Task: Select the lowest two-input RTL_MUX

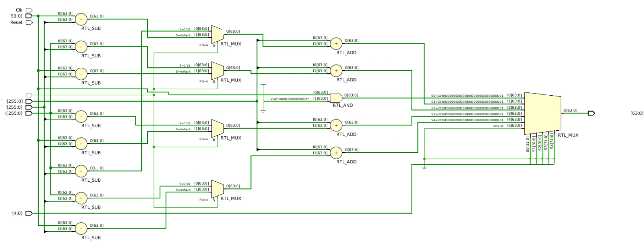Action: (x=217, y=189)
